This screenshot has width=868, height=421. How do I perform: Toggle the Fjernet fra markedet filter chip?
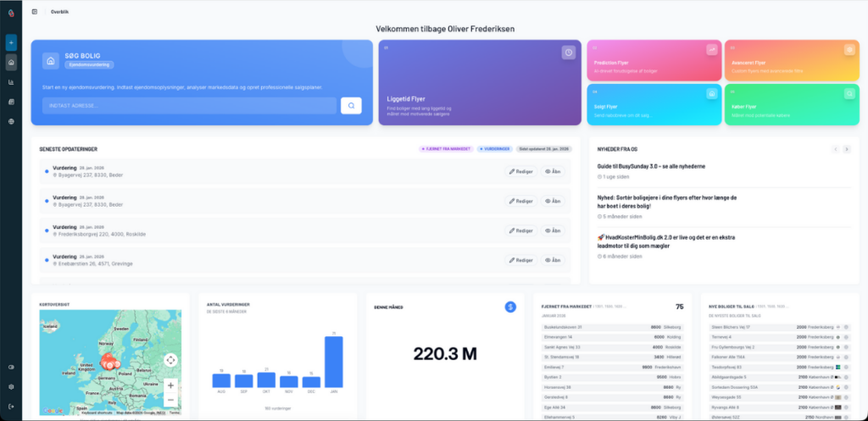pos(445,148)
